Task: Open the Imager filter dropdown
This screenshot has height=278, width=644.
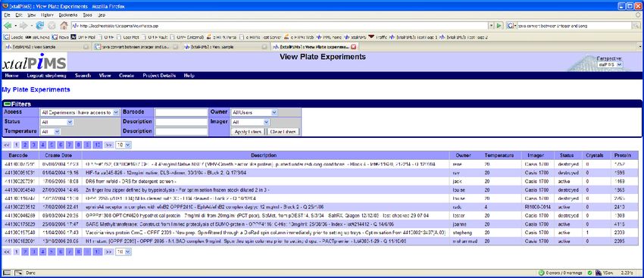Action: pos(250,122)
